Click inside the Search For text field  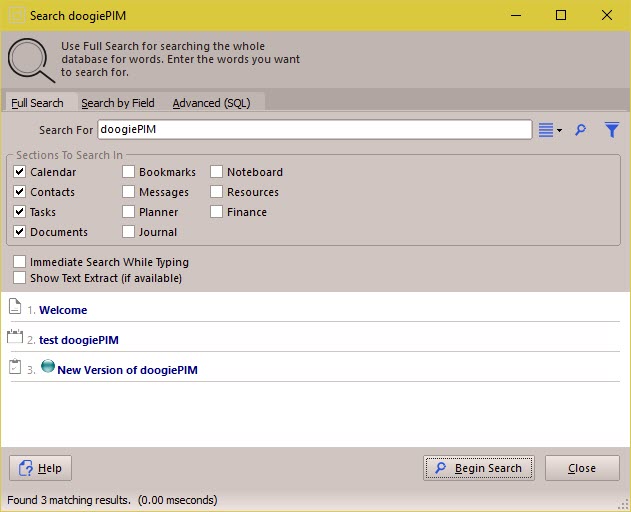click(x=315, y=130)
